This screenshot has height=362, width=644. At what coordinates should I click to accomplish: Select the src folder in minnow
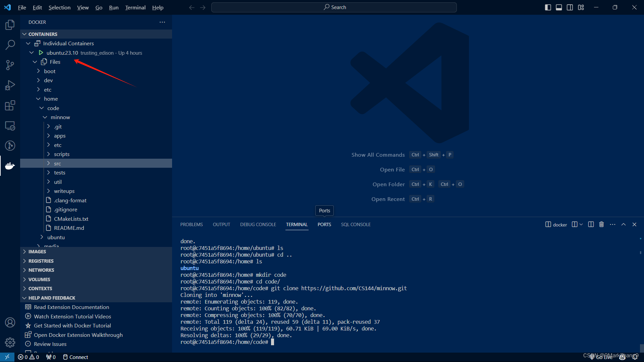96,163
